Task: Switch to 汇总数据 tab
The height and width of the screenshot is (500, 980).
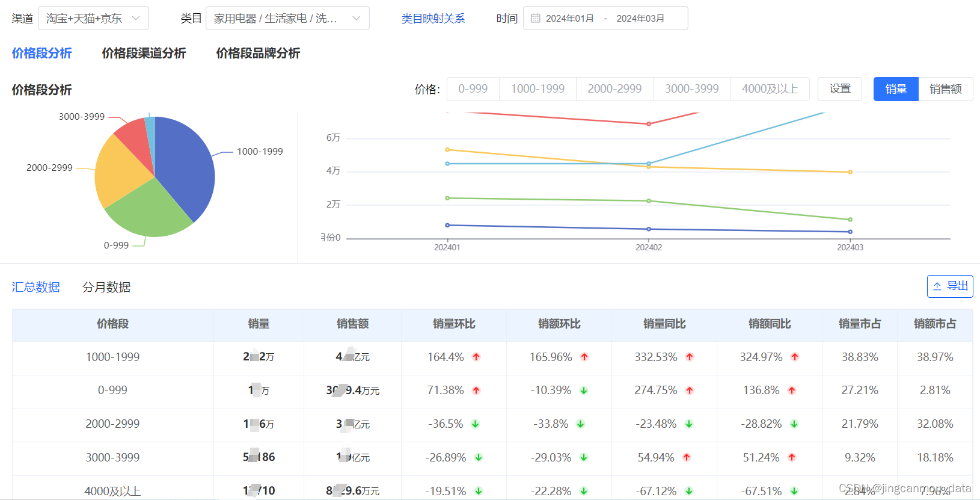Action: pyautogui.click(x=36, y=287)
